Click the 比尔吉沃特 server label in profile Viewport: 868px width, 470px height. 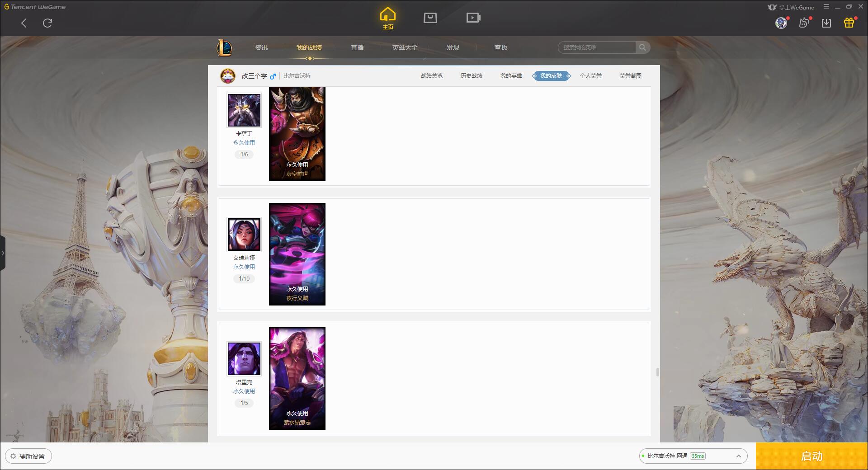[297, 76]
